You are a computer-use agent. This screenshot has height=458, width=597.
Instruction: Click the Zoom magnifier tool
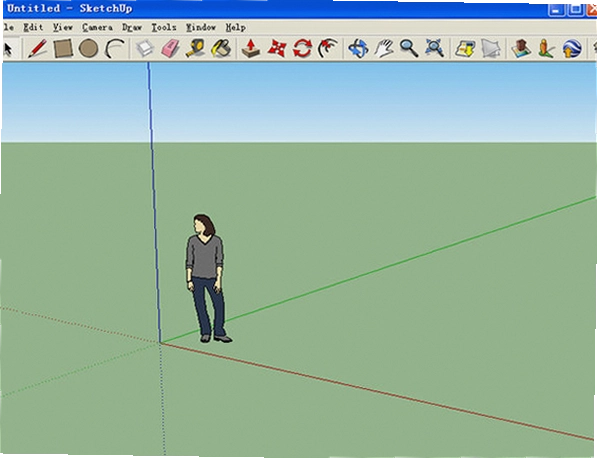click(x=409, y=49)
